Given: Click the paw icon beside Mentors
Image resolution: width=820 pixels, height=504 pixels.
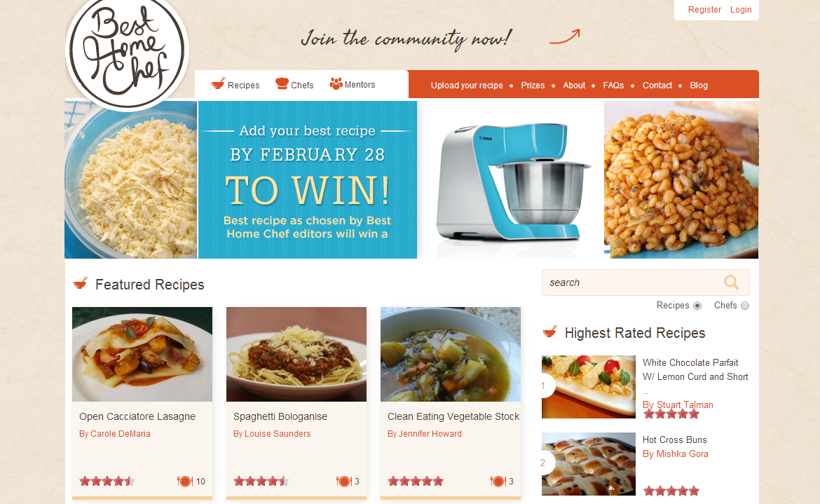Looking at the screenshot, I should pyautogui.click(x=336, y=83).
